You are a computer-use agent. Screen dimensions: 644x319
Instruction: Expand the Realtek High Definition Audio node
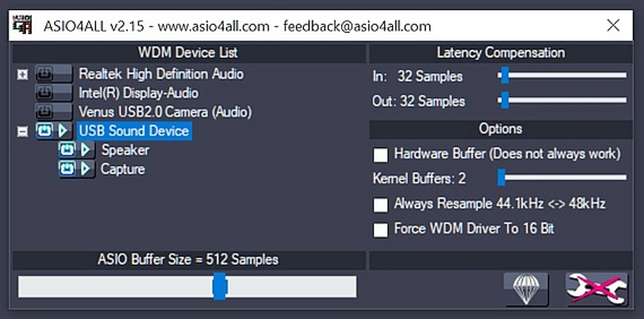point(23,75)
